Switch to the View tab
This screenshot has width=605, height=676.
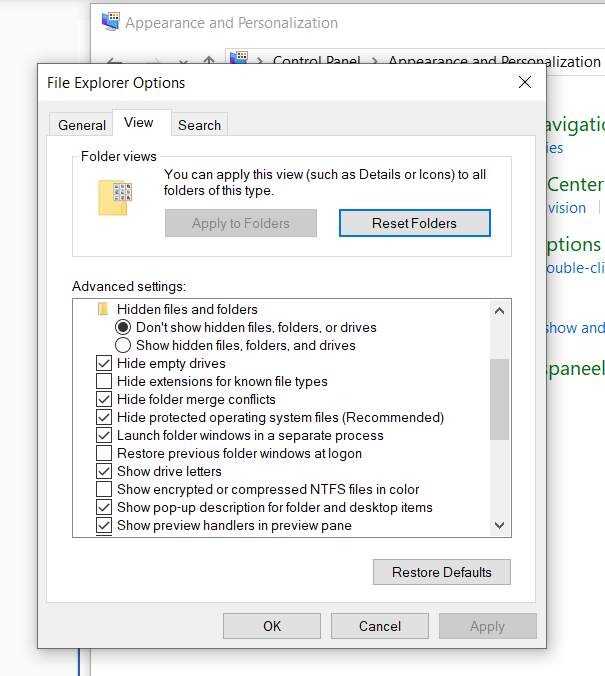tap(142, 122)
